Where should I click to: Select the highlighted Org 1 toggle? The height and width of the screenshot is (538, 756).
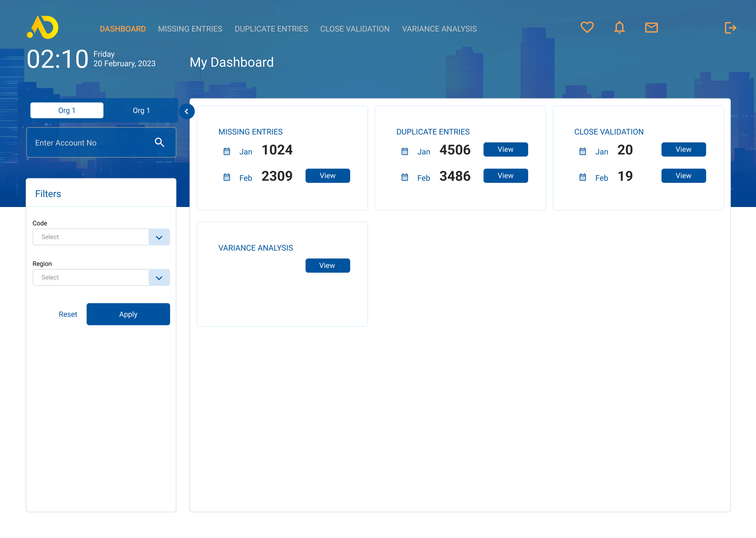(67, 110)
